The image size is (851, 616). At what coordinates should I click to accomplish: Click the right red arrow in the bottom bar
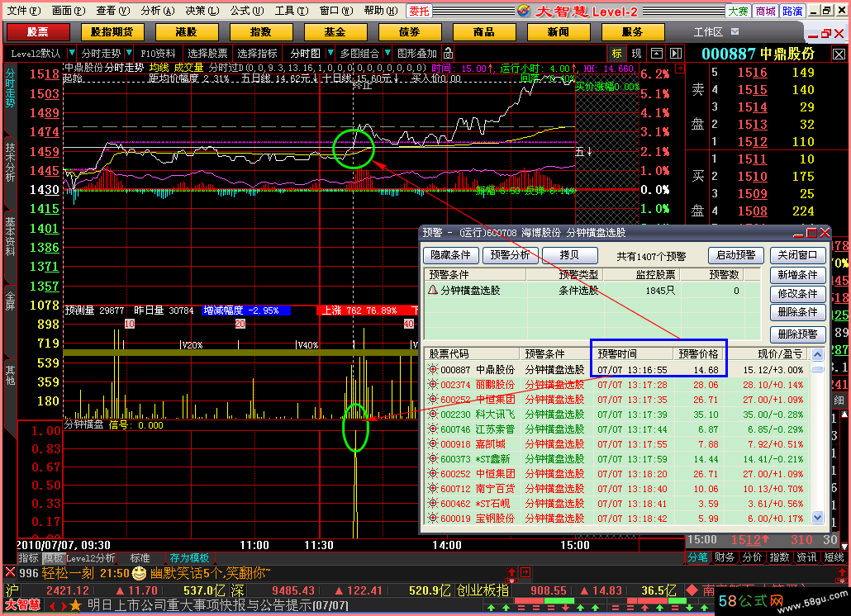63,606
